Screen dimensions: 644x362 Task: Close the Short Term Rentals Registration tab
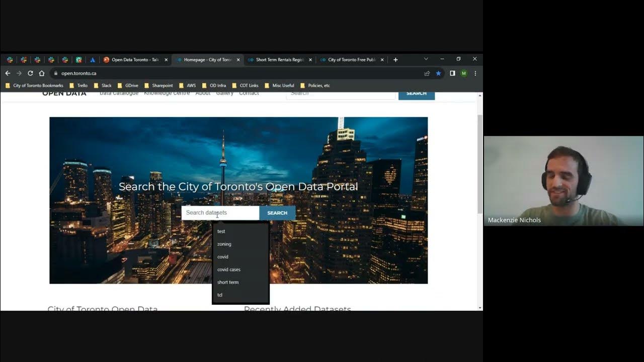[310, 60]
